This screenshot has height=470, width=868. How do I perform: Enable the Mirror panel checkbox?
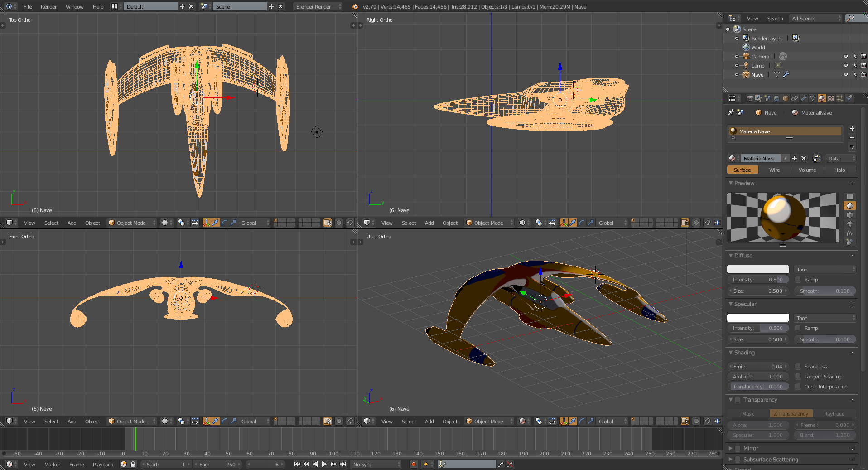(x=738, y=448)
